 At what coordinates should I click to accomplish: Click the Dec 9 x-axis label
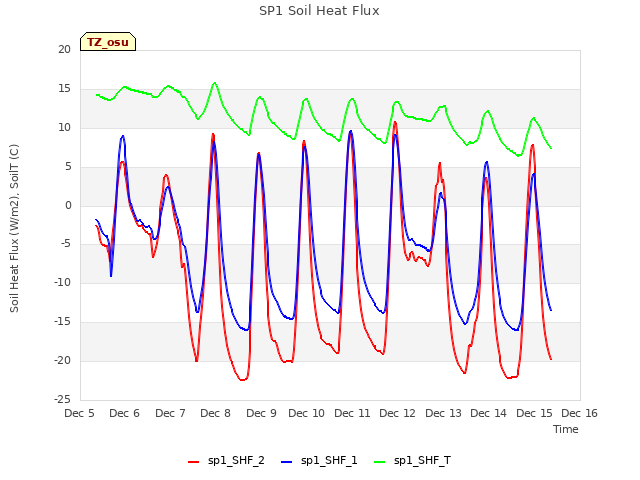click(261, 413)
